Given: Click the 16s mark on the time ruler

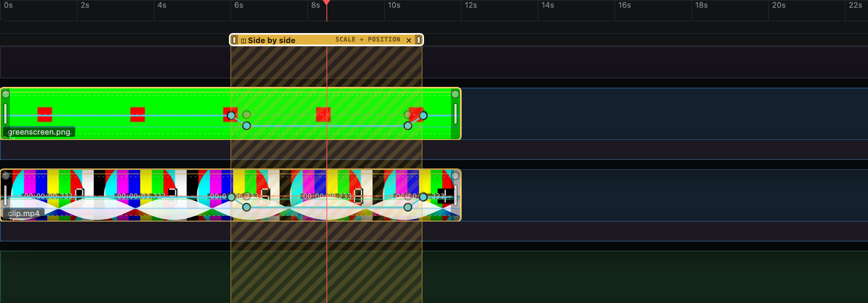Looking at the screenshot, I should 624,5.
